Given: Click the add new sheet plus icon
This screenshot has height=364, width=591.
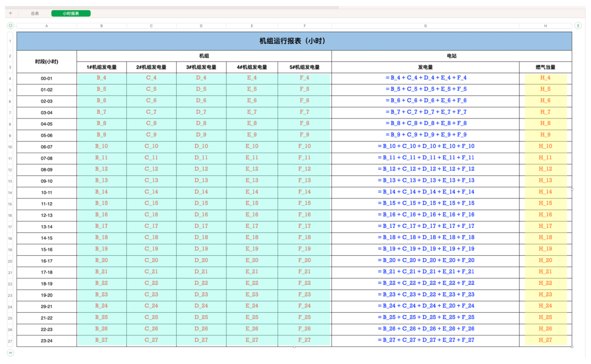Looking at the screenshot, I should point(10,14).
